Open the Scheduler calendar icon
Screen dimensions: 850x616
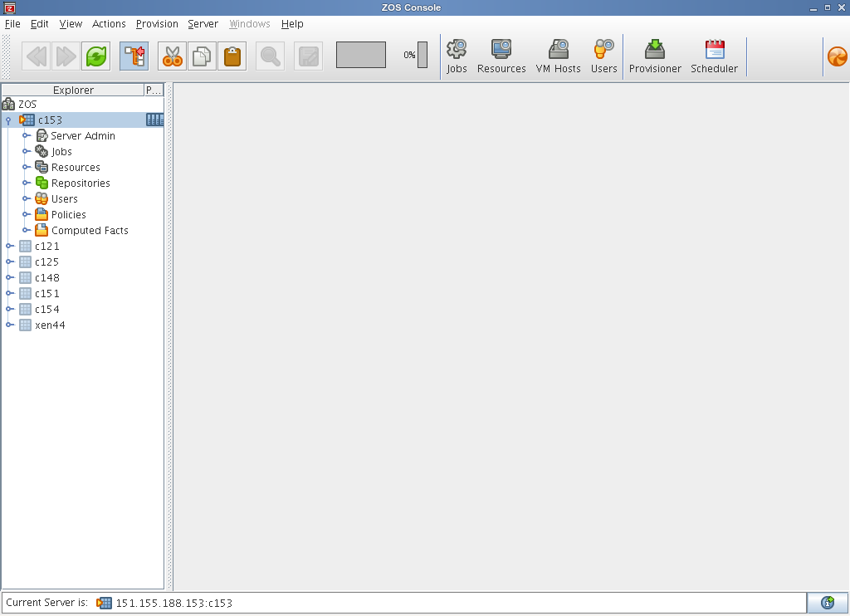tap(714, 56)
